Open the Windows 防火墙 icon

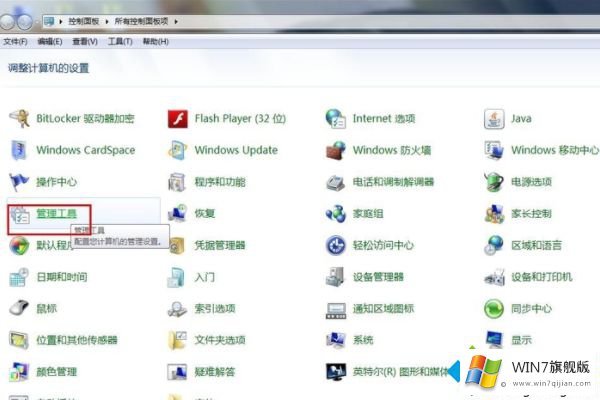[x=336, y=150]
